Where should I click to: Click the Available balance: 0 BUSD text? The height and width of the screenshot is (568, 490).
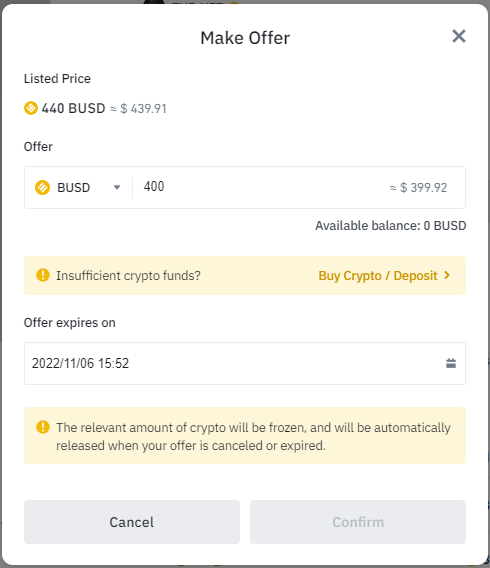pos(390,226)
